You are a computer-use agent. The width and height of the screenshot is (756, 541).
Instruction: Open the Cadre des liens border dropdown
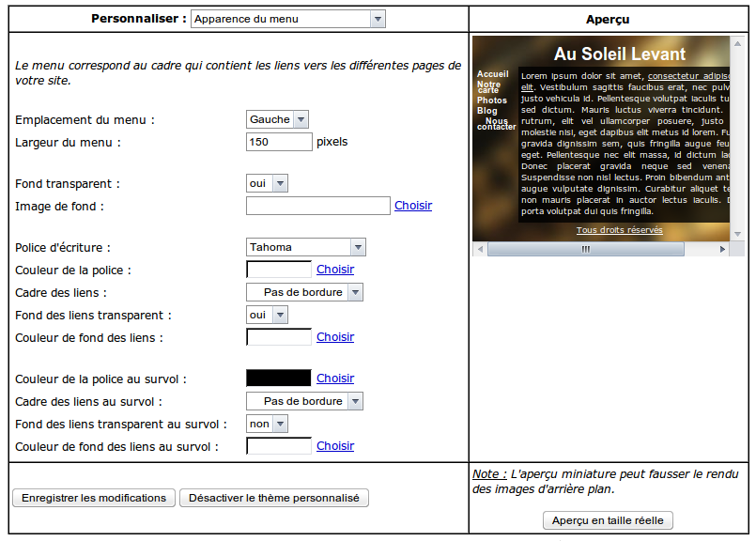(x=304, y=292)
